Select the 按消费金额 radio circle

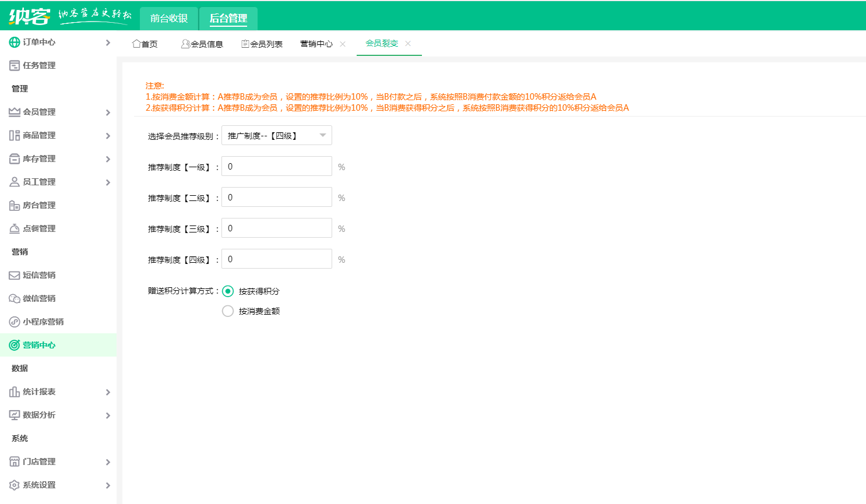click(228, 311)
